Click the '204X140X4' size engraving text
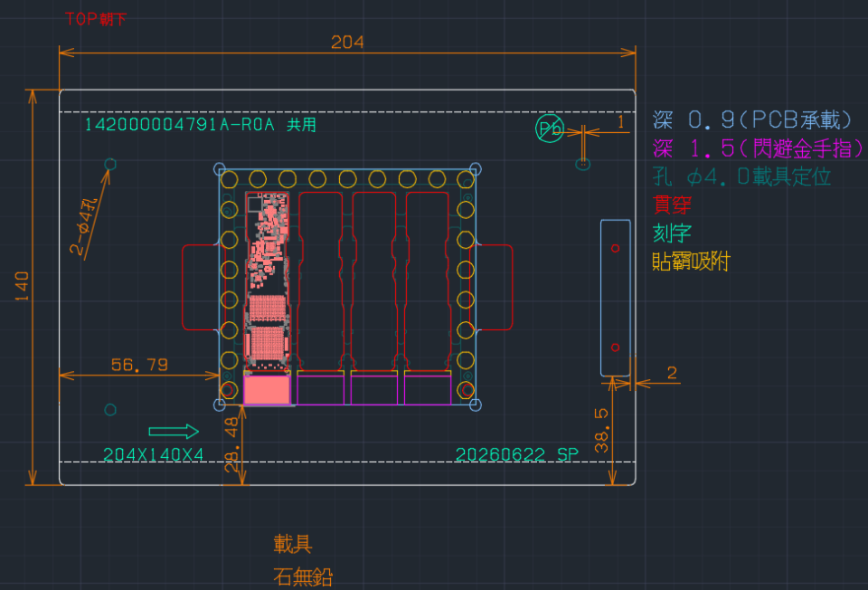This screenshot has height=590, width=868. click(x=154, y=455)
